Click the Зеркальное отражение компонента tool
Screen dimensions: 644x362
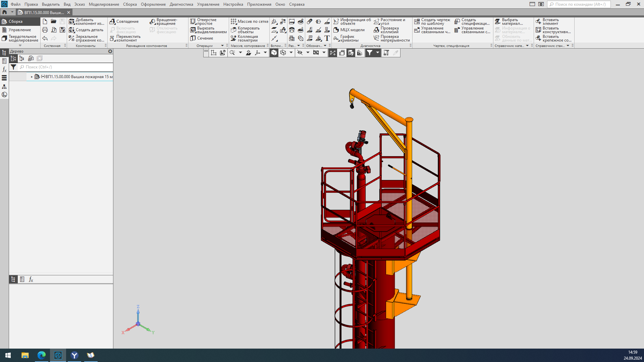point(87,38)
